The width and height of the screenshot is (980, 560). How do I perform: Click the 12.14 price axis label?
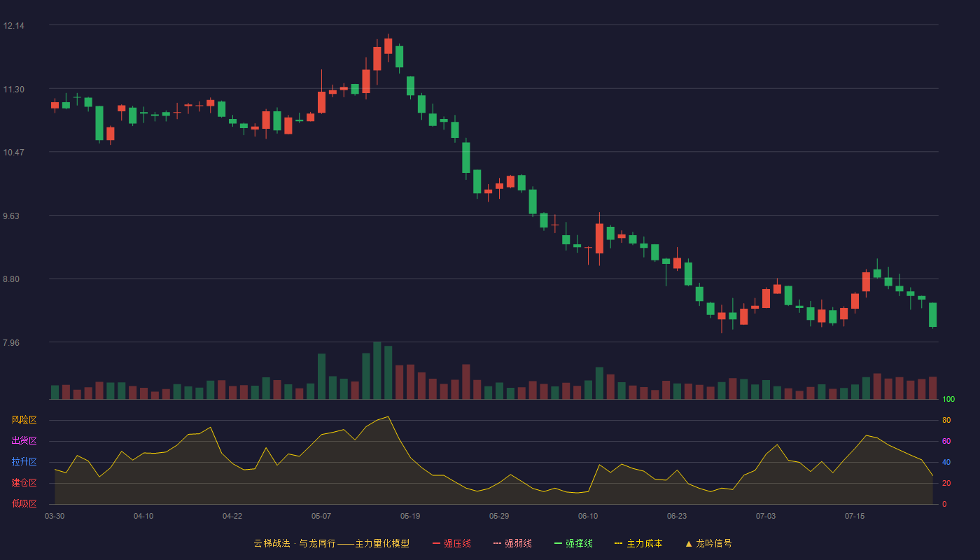[x=13, y=26]
